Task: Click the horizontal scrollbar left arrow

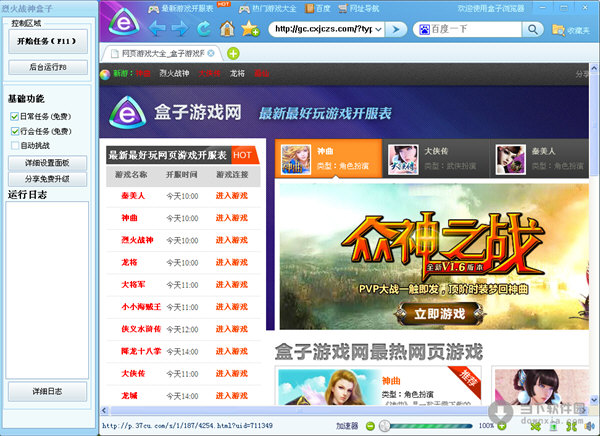Action: click(x=104, y=410)
